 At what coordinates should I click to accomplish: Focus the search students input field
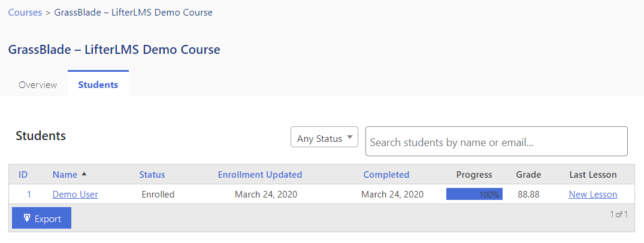coord(497,141)
